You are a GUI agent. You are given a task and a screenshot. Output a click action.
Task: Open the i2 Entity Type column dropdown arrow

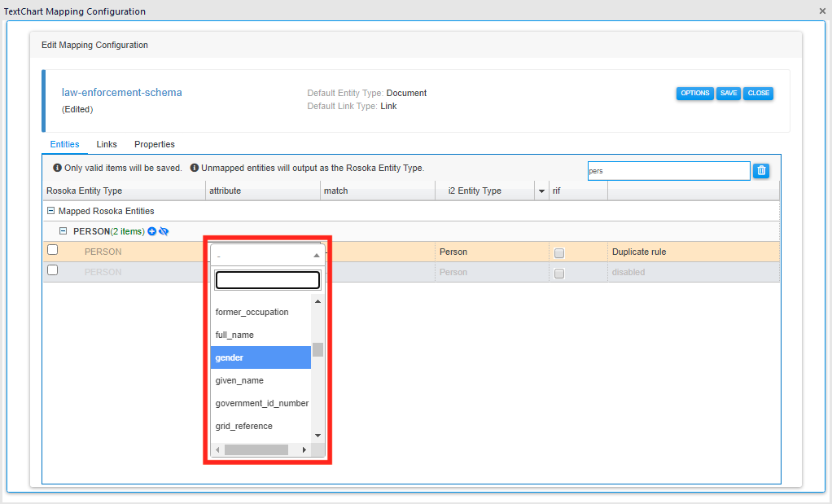(541, 191)
